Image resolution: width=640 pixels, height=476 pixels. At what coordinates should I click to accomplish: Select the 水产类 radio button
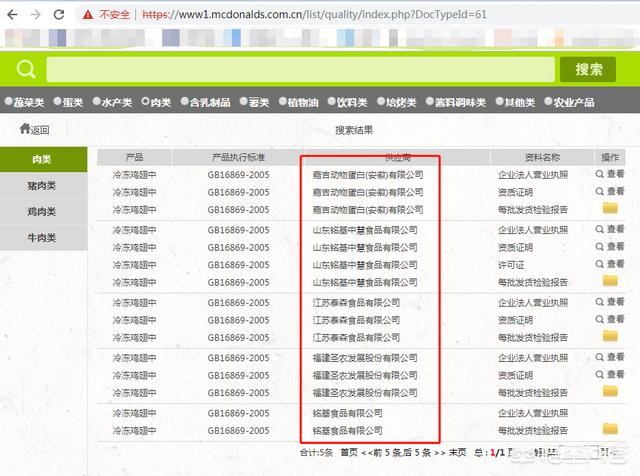coord(96,101)
